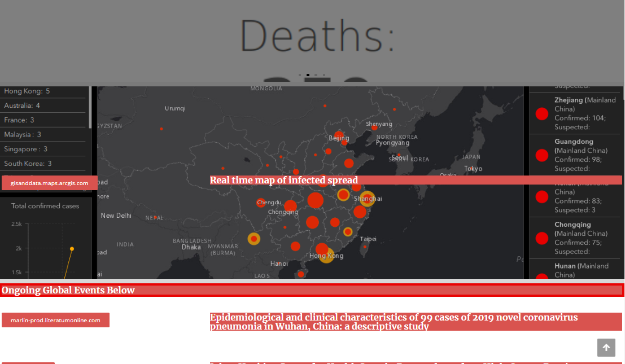Screen dimensions: 625x364
Task: Click 'Hong Kong: 5' list row
Action: click(x=43, y=91)
